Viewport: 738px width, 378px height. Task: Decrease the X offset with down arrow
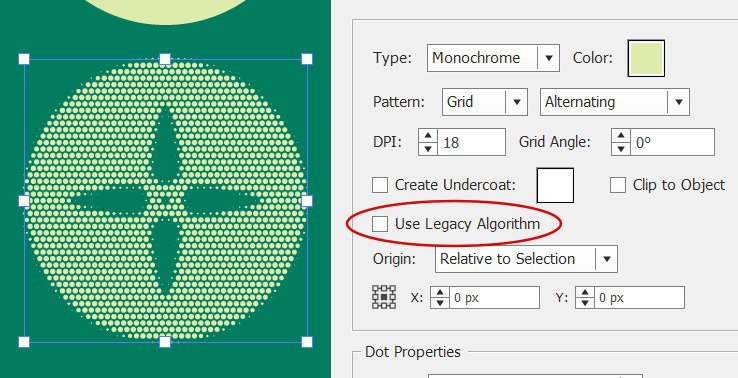click(439, 303)
